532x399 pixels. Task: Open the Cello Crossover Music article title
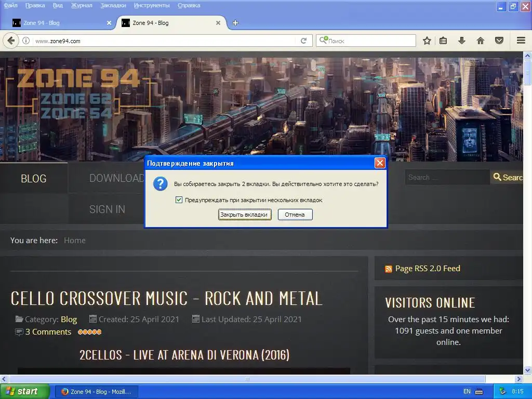[166, 299]
